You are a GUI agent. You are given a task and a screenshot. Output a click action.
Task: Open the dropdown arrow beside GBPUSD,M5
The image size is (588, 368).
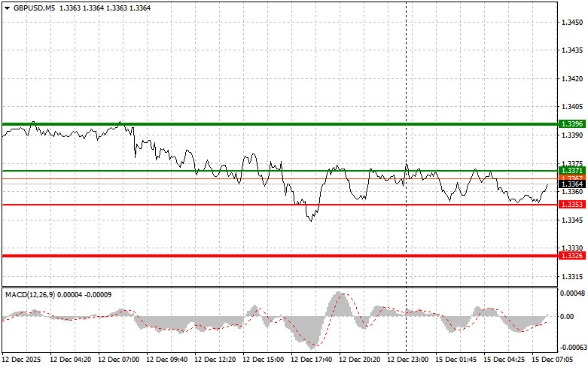[7, 8]
